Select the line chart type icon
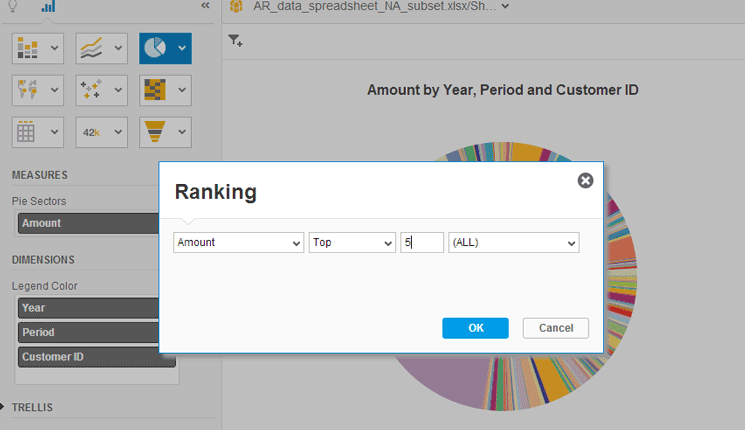This screenshot has height=430, width=745. point(91,48)
